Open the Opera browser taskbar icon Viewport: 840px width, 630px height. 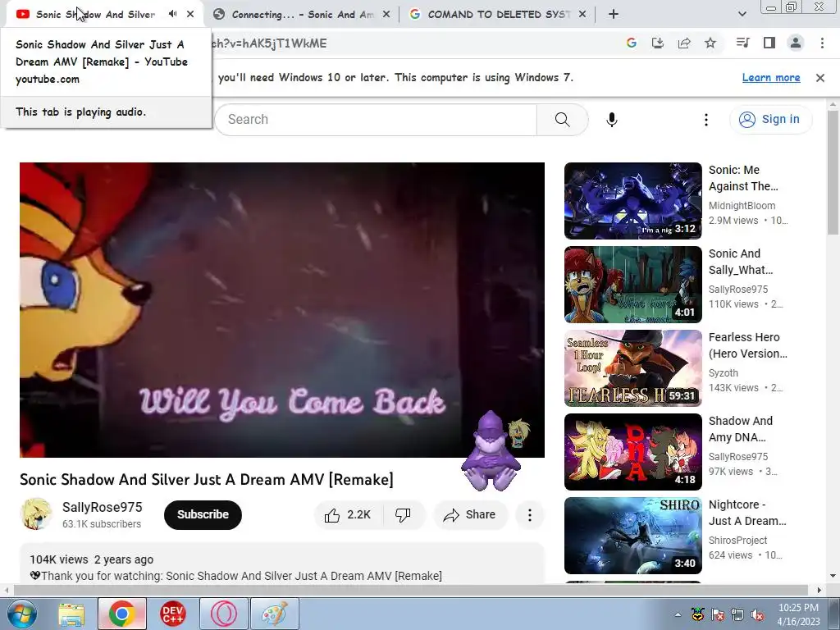(x=224, y=614)
